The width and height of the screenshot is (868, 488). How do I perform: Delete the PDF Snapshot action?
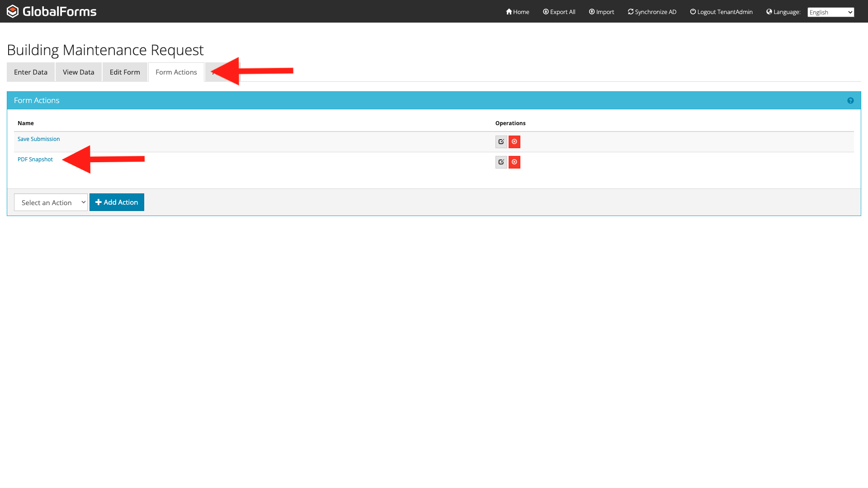(514, 162)
